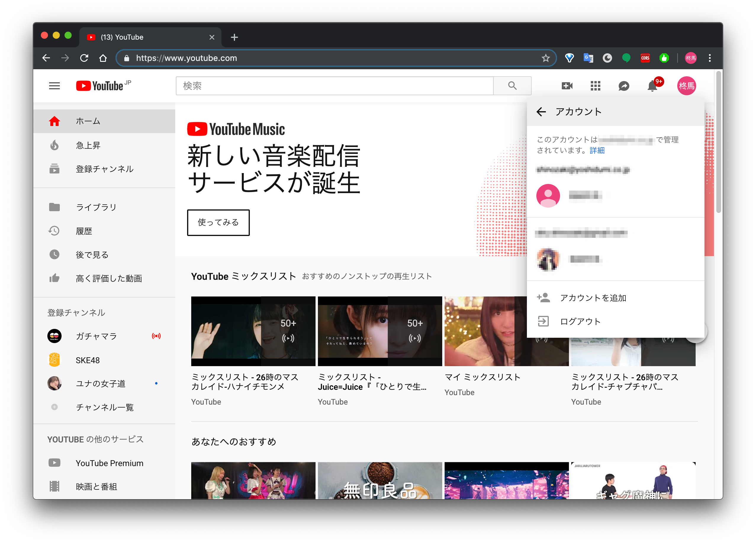Bookmark page with the star icon
The height and width of the screenshot is (543, 756).
(x=545, y=58)
